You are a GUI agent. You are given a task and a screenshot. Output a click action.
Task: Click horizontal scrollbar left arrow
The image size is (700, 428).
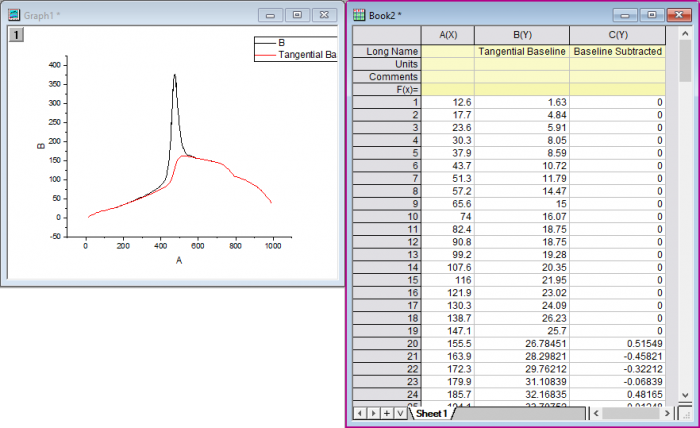click(x=596, y=413)
